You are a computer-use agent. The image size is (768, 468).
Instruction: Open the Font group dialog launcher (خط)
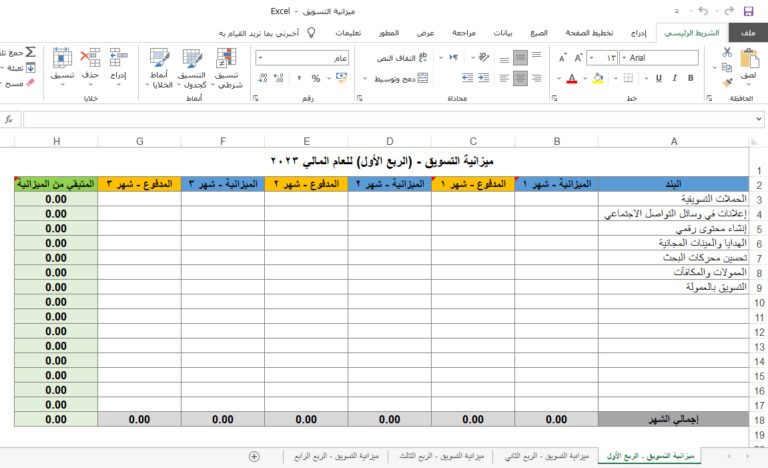pyautogui.click(x=554, y=98)
